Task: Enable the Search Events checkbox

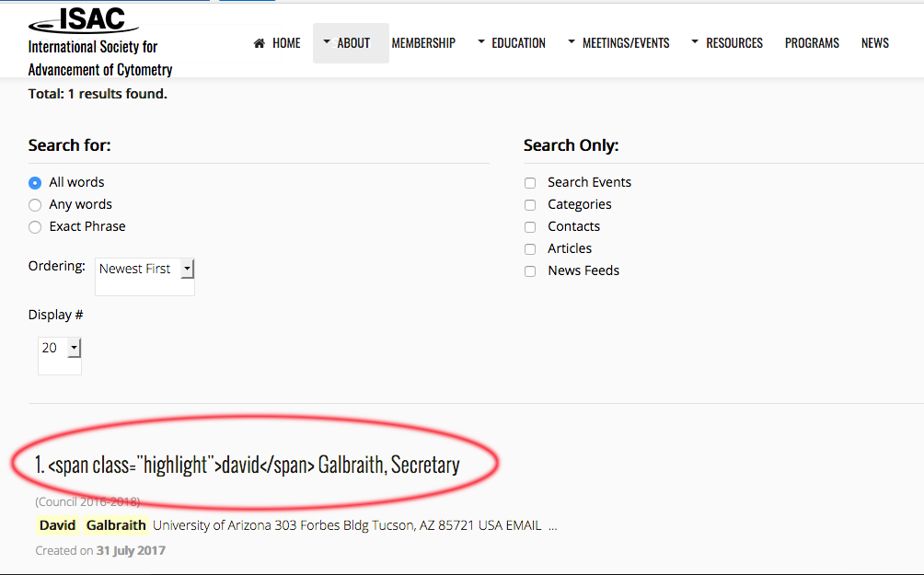Action: tap(530, 183)
